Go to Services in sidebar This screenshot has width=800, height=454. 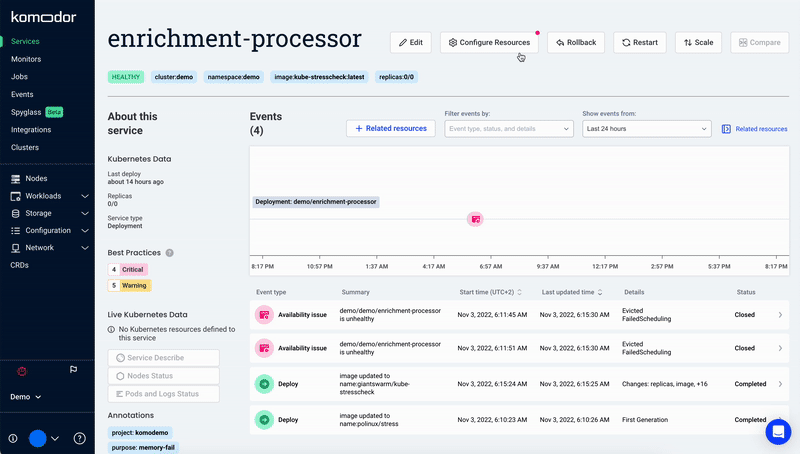[25, 41]
